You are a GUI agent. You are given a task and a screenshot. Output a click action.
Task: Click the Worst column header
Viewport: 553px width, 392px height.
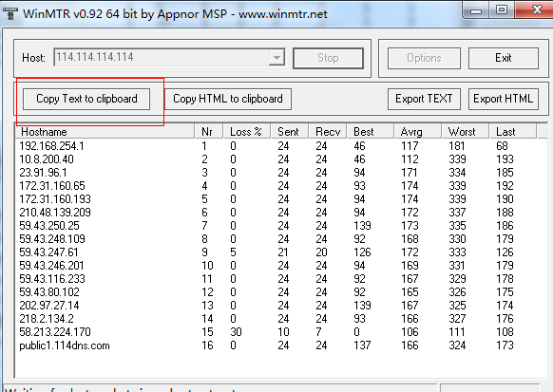(x=465, y=131)
